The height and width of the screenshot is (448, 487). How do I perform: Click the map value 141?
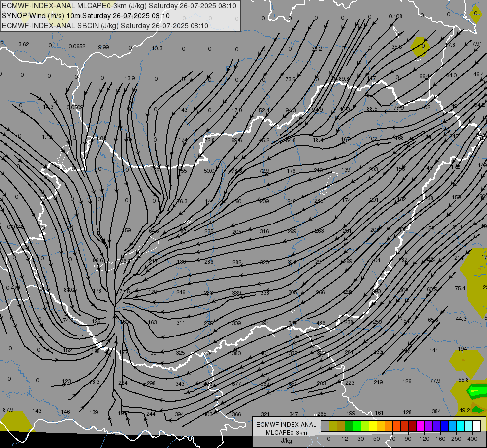(434, 350)
